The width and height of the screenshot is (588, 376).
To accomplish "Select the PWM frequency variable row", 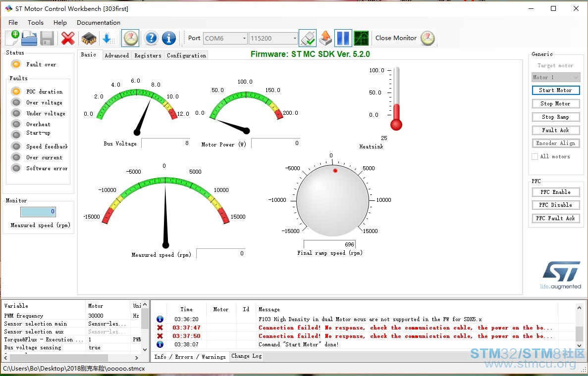I will click(x=72, y=316).
